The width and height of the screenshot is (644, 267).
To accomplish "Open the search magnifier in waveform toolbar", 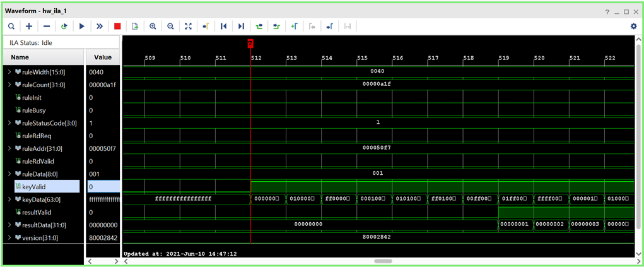I will pos(11,27).
